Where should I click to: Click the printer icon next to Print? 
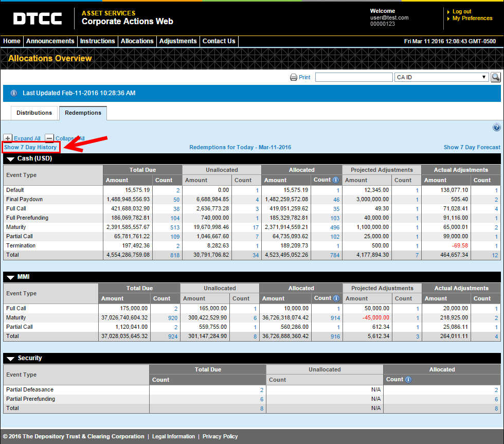(294, 77)
